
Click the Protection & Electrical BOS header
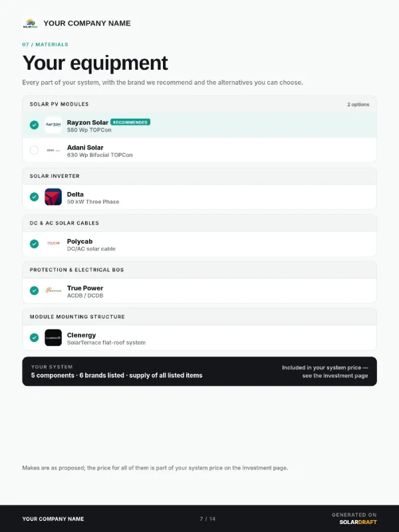pyautogui.click(x=199, y=270)
